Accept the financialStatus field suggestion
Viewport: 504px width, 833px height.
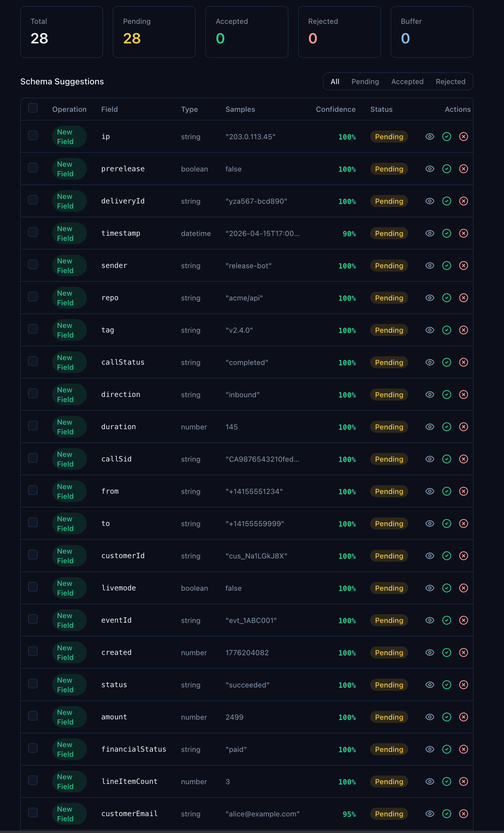[x=446, y=749]
